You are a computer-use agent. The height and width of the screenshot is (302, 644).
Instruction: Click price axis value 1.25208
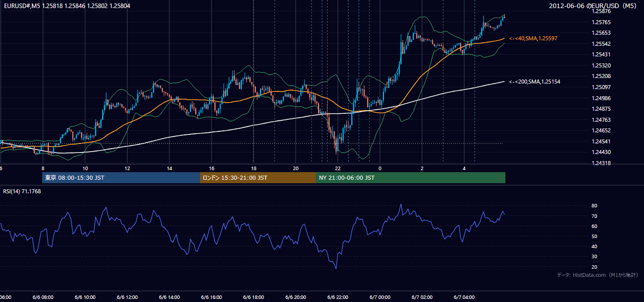(601, 76)
